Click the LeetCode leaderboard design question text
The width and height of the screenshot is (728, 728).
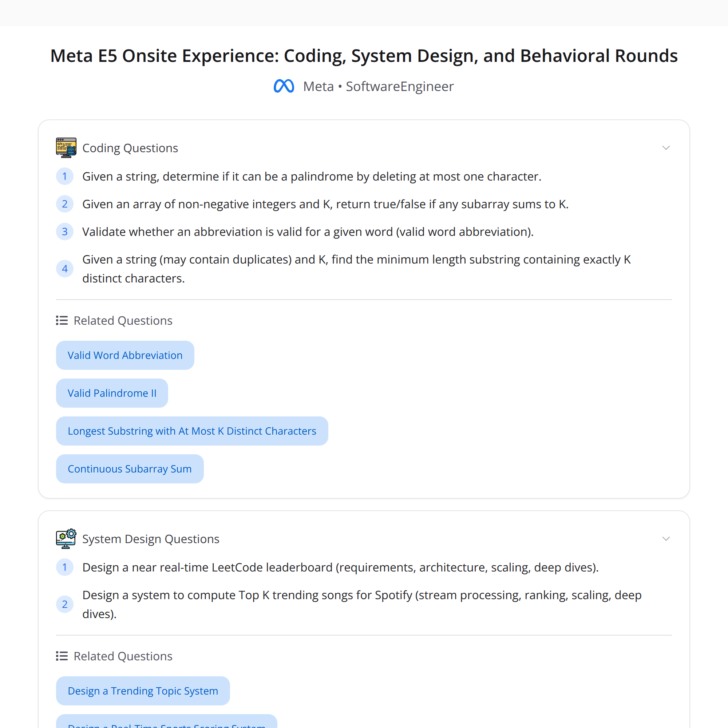[x=340, y=567]
